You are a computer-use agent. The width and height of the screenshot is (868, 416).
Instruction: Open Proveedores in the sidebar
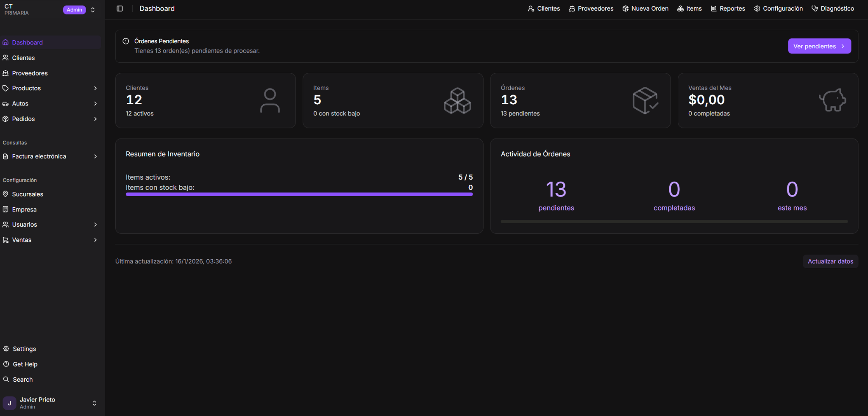tap(30, 73)
